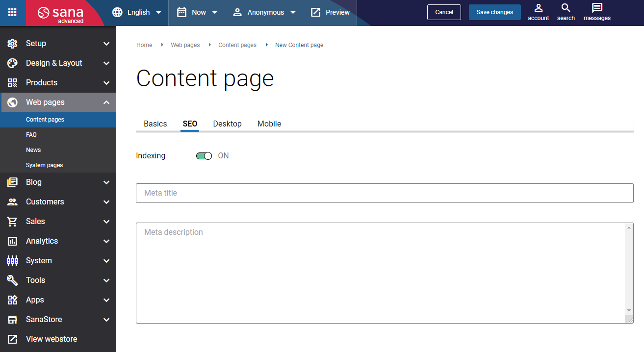Expand the Blog chevron
The width and height of the screenshot is (644, 352).
tap(106, 182)
